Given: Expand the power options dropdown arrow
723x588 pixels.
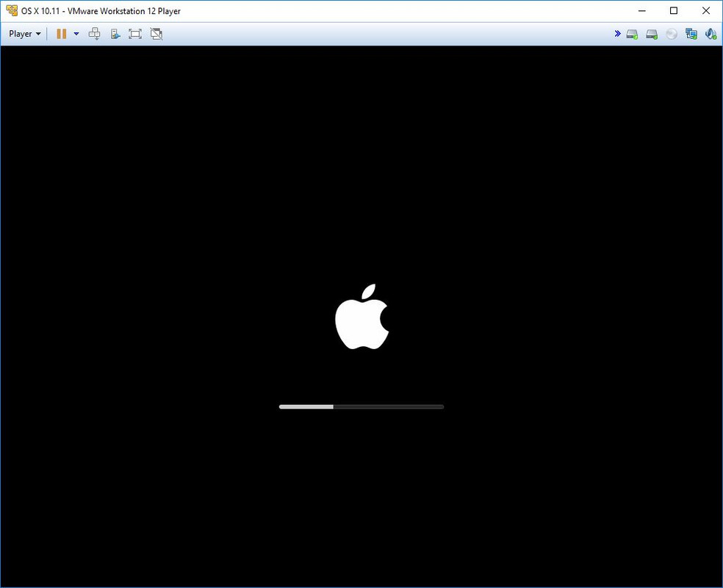Looking at the screenshot, I should [76, 34].
